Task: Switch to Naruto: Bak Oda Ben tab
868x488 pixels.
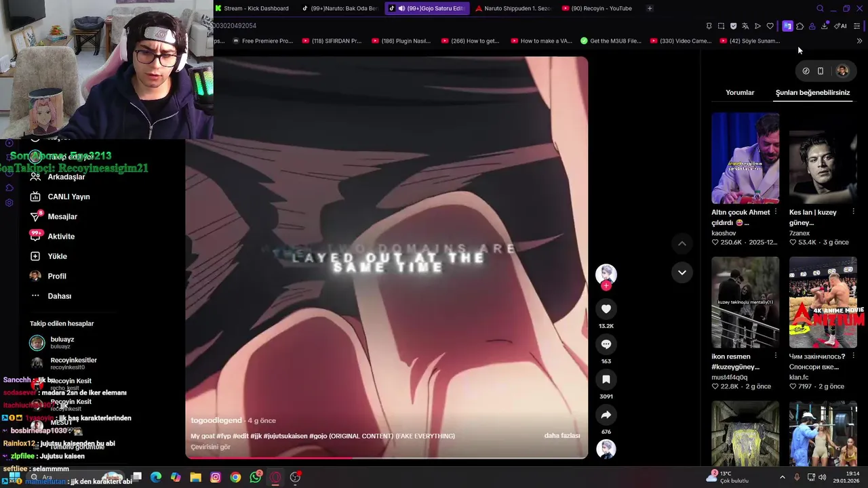Action: (340, 8)
